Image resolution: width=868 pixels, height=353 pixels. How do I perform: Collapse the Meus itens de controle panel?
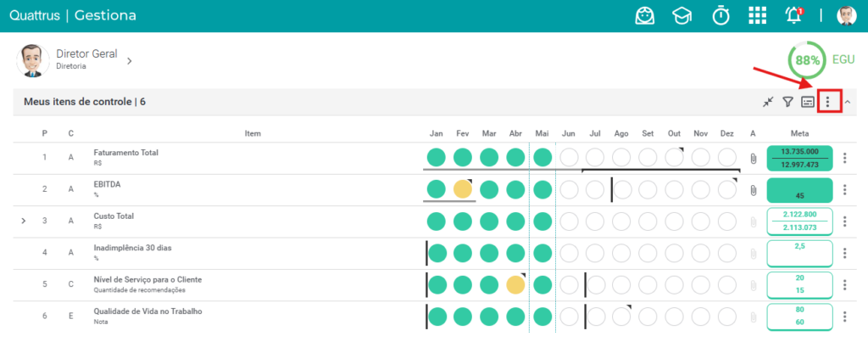click(848, 102)
